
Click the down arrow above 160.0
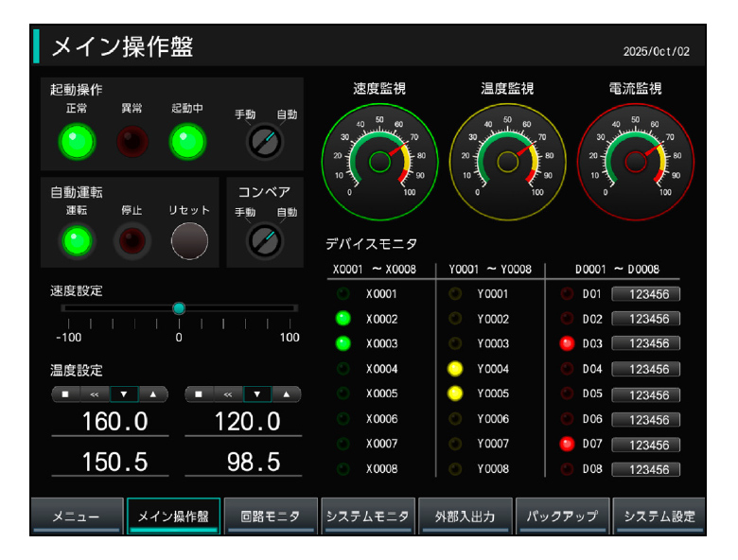pos(124,394)
